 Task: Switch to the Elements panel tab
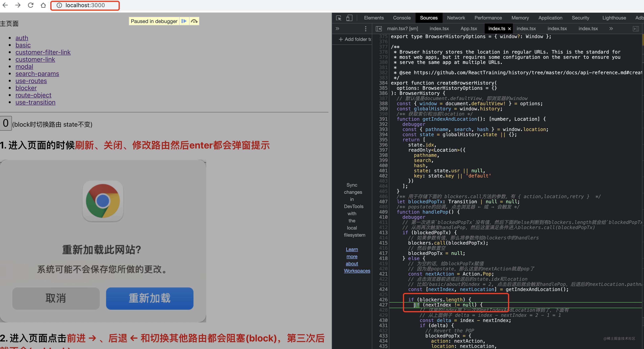click(372, 17)
